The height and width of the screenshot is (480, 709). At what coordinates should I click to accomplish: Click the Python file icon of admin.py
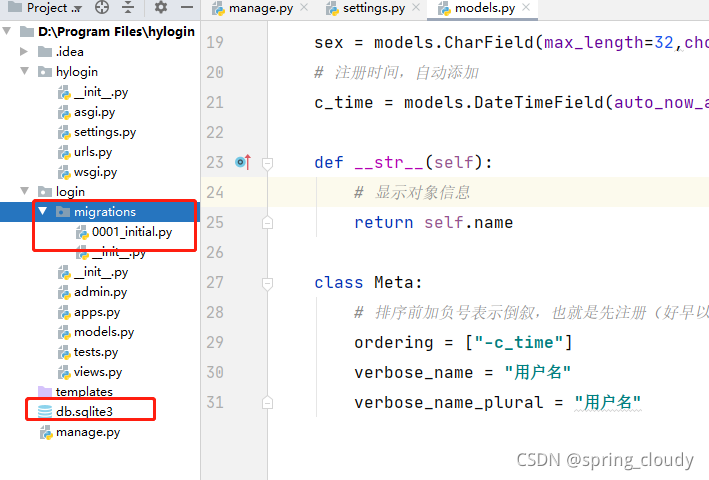click(64, 292)
